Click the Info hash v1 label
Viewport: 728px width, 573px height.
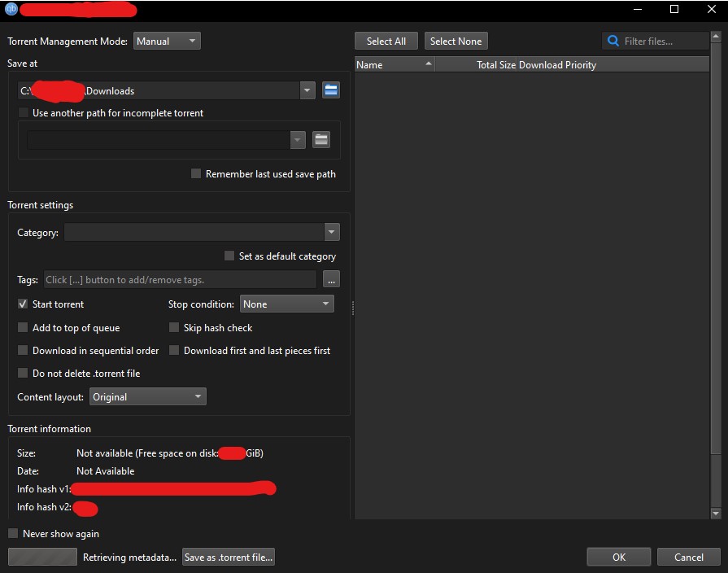[44, 489]
